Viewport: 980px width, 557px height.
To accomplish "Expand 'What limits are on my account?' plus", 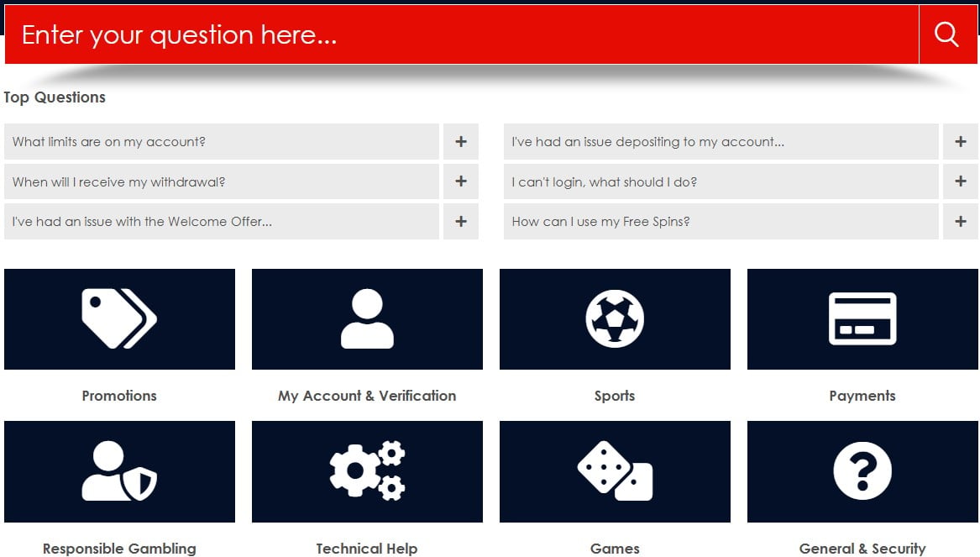I will click(x=461, y=141).
